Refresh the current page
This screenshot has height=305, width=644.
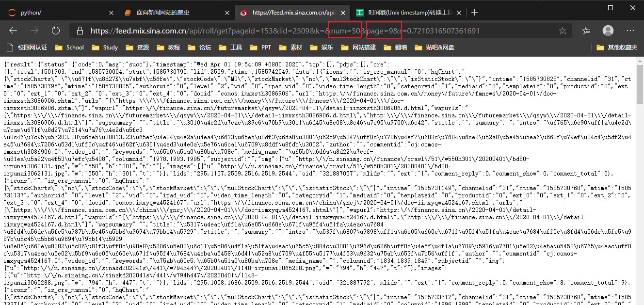56,31
